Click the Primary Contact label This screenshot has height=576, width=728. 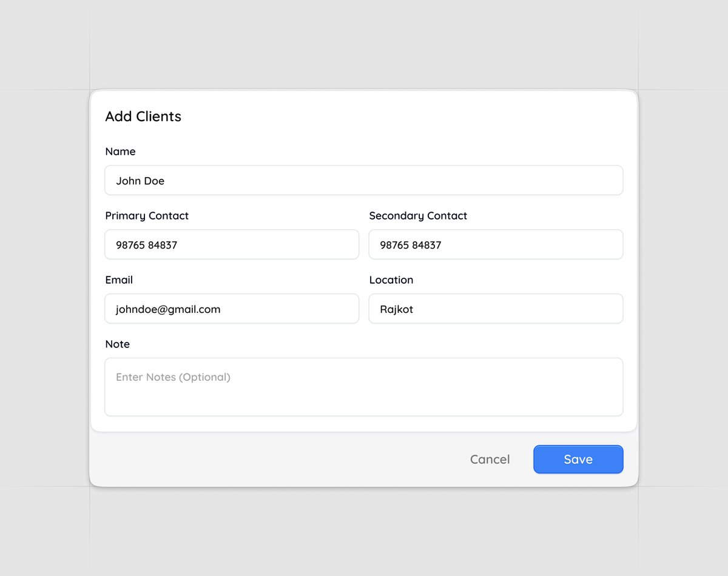pos(147,216)
